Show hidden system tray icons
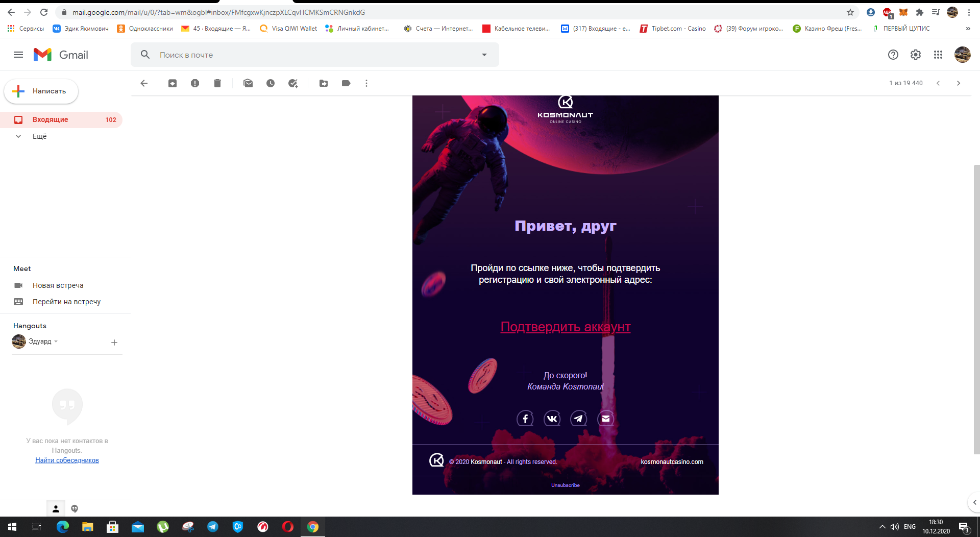The image size is (980, 537). (882, 527)
